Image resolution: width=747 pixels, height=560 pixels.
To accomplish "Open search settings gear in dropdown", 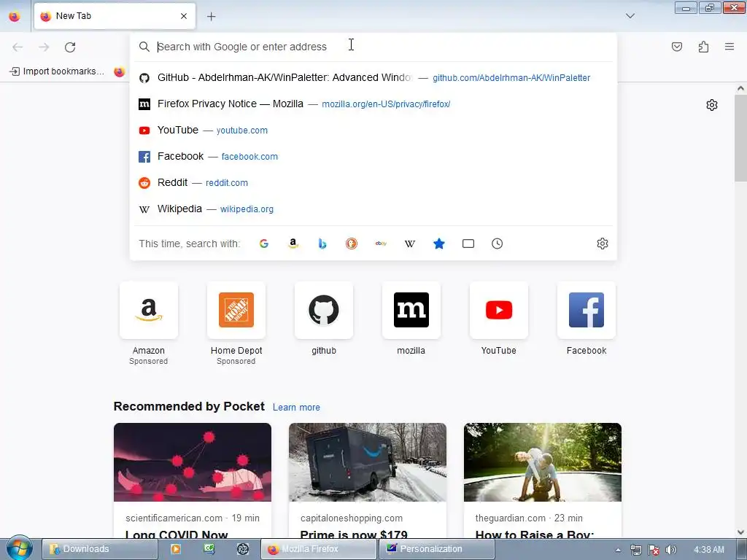I will [602, 244].
